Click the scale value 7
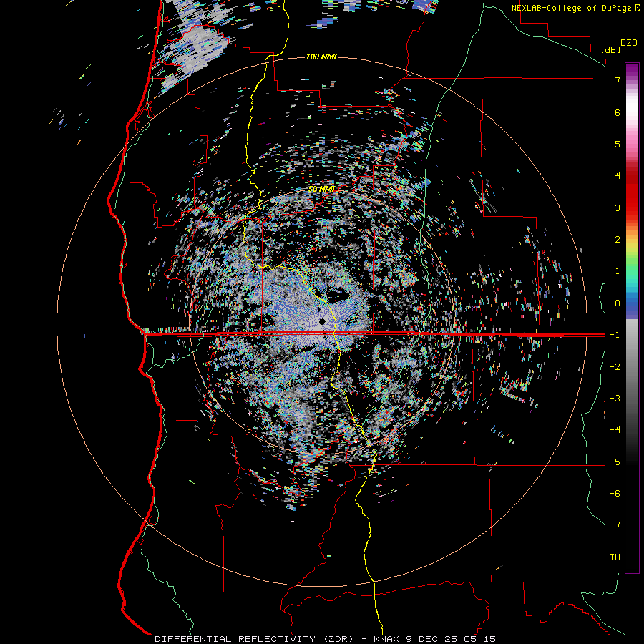The image size is (644, 644). (618, 80)
